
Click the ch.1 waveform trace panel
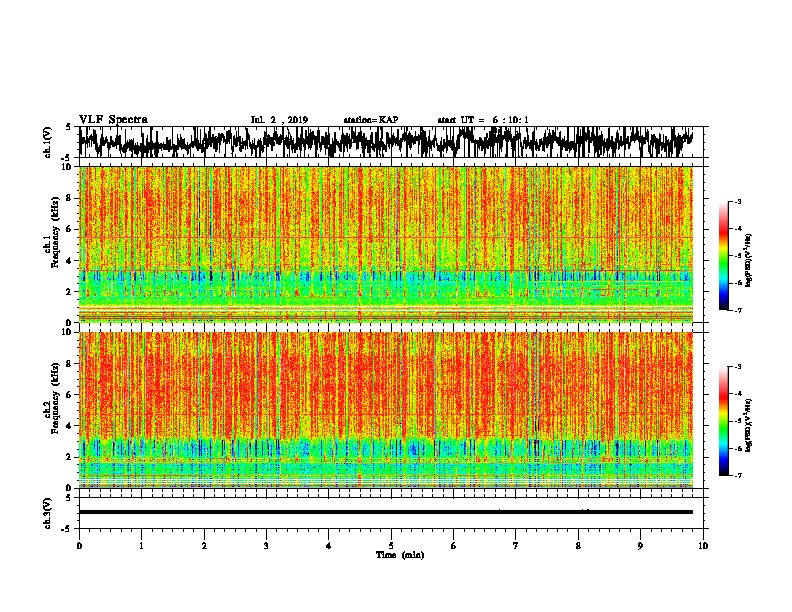point(393,142)
